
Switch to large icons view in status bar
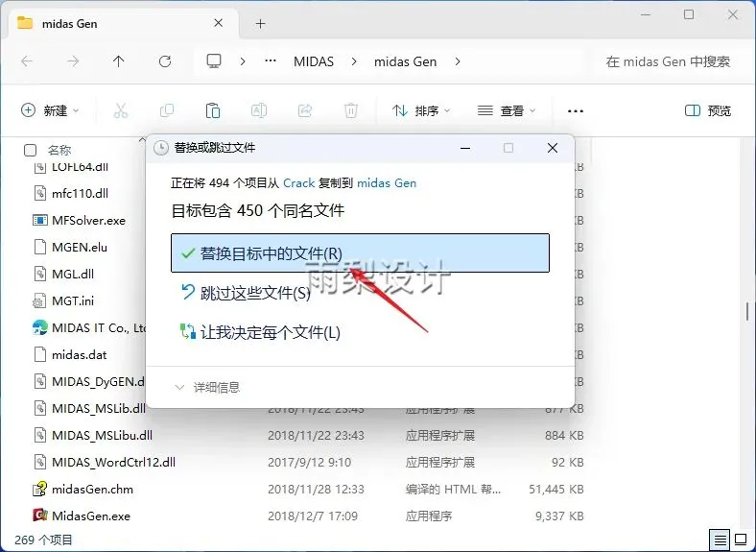click(740, 540)
